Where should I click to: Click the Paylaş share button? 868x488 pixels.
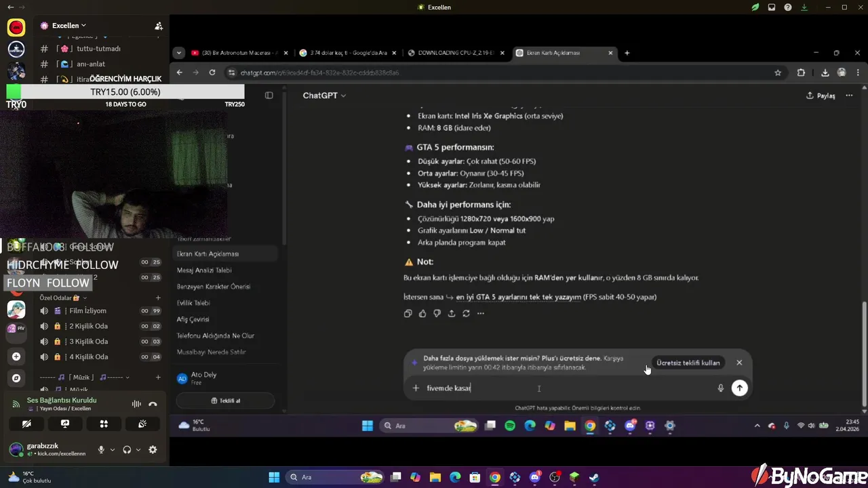pyautogui.click(x=821, y=96)
